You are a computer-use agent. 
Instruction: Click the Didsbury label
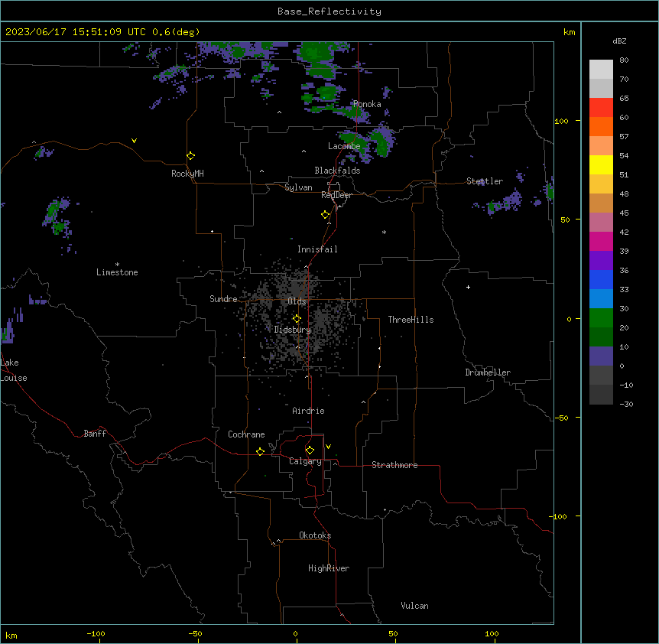293,330
